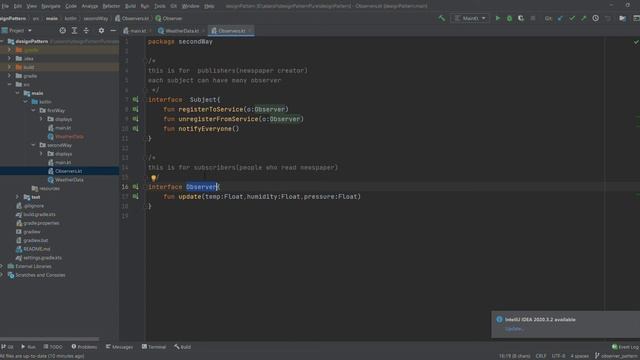Viewport: 640px width, 360px height.
Task: Expand the displays folder under secondWay
Action: tap(41, 154)
